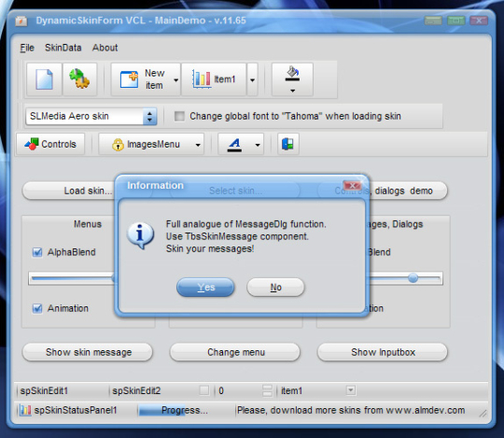Click the New item window icon
The height and width of the screenshot is (438, 504).
pos(129,79)
